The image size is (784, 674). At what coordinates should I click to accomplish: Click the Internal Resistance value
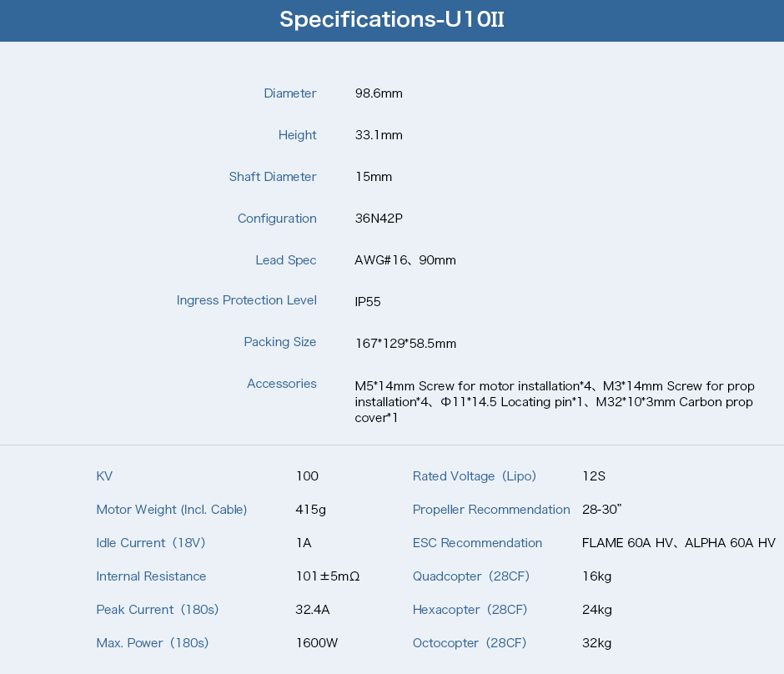327,576
